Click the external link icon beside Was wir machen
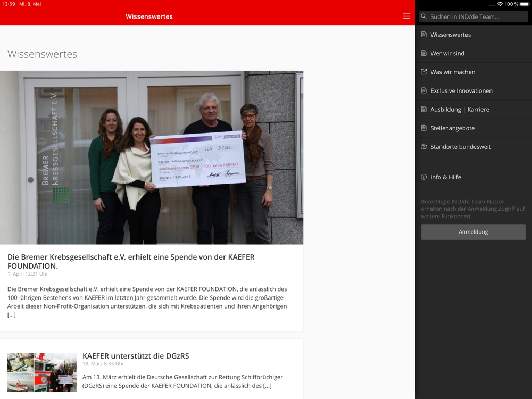The image size is (532, 399). click(424, 72)
